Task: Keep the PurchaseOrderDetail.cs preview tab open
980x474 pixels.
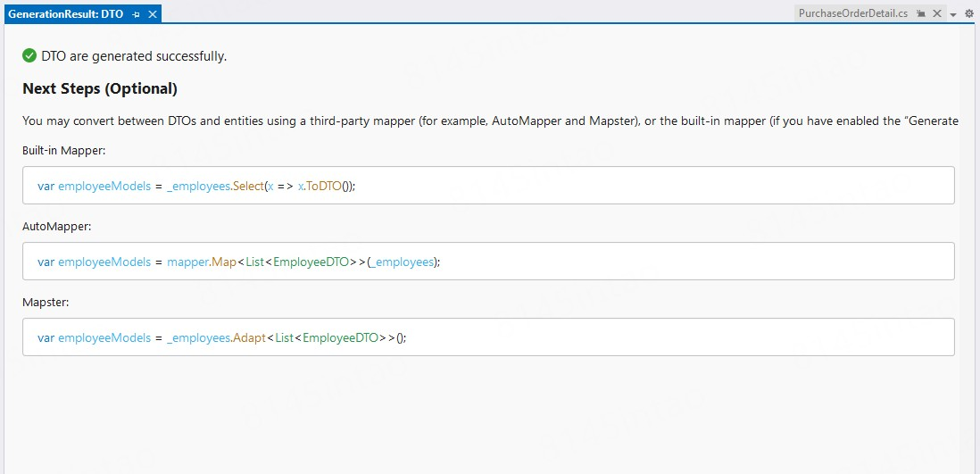Action: 922,14
